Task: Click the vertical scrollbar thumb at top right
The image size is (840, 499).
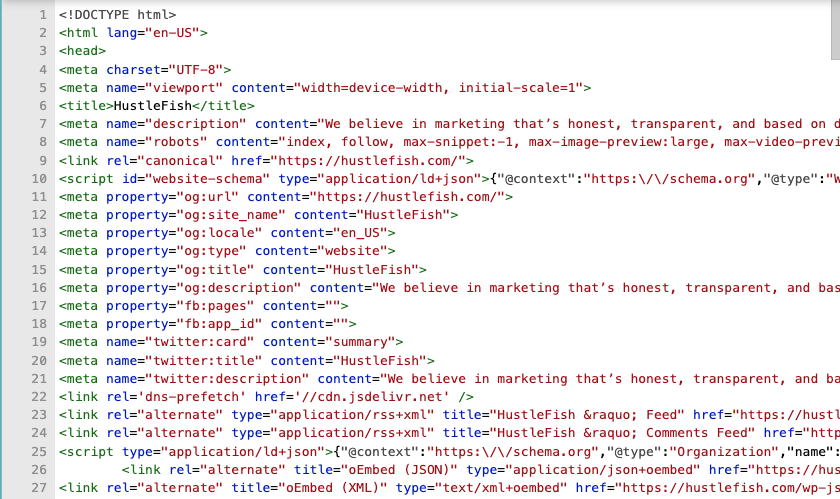Action: click(x=835, y=29)
